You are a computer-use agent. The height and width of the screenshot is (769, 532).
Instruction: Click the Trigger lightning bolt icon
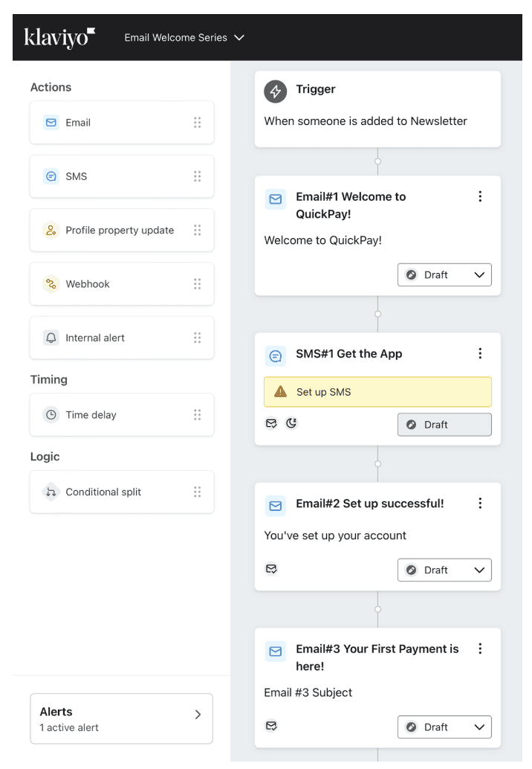pyautogui.click(x=276, y=91)
